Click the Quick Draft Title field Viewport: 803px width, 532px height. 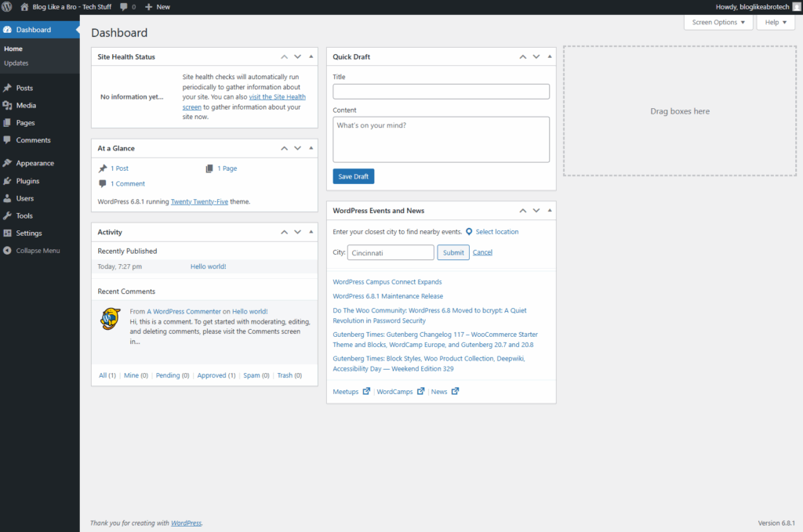441,92
